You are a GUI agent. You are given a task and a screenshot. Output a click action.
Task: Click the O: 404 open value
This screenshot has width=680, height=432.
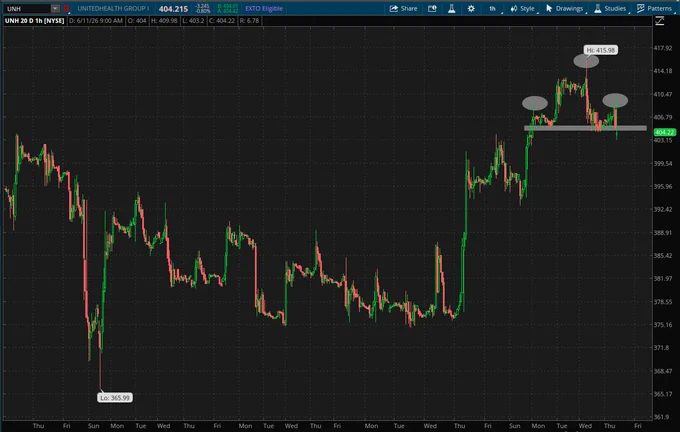[x=137, y=20]
